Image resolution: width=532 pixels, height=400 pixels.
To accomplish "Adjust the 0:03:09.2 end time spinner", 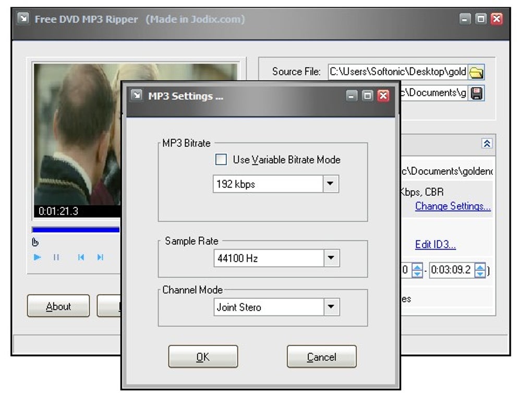I will (x=479, y=270).
